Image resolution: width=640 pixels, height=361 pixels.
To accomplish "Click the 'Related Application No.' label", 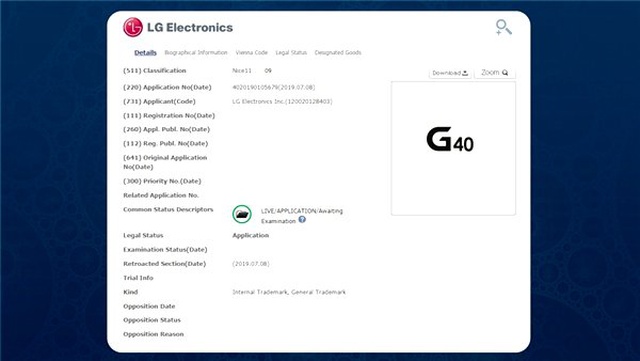I will coord(161,196).
